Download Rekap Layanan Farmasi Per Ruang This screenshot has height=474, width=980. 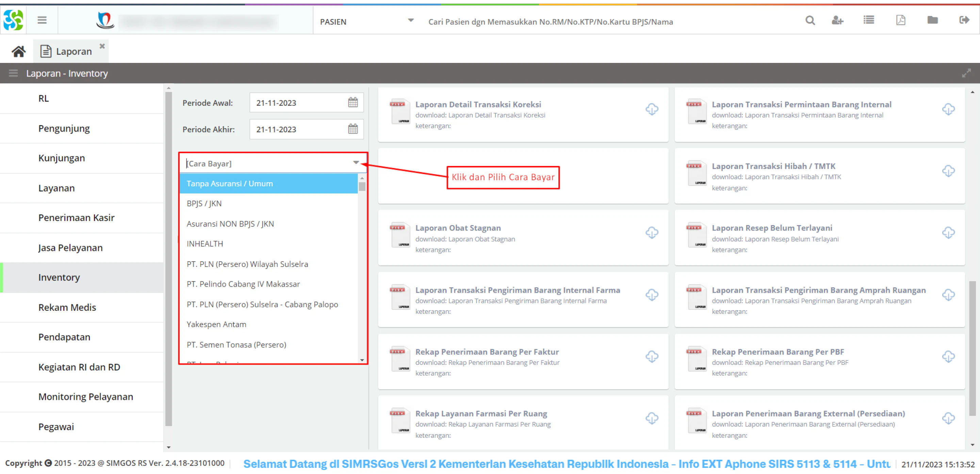coord(652,419)
